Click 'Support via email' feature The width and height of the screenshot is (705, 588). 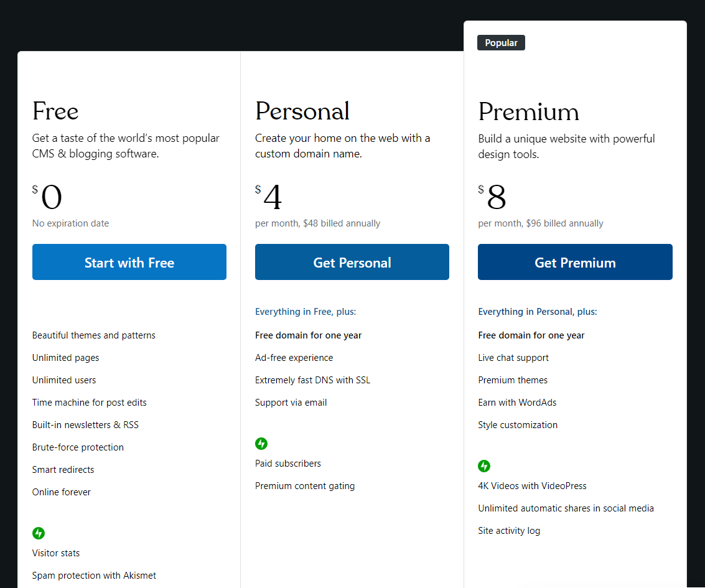[291, 403]
